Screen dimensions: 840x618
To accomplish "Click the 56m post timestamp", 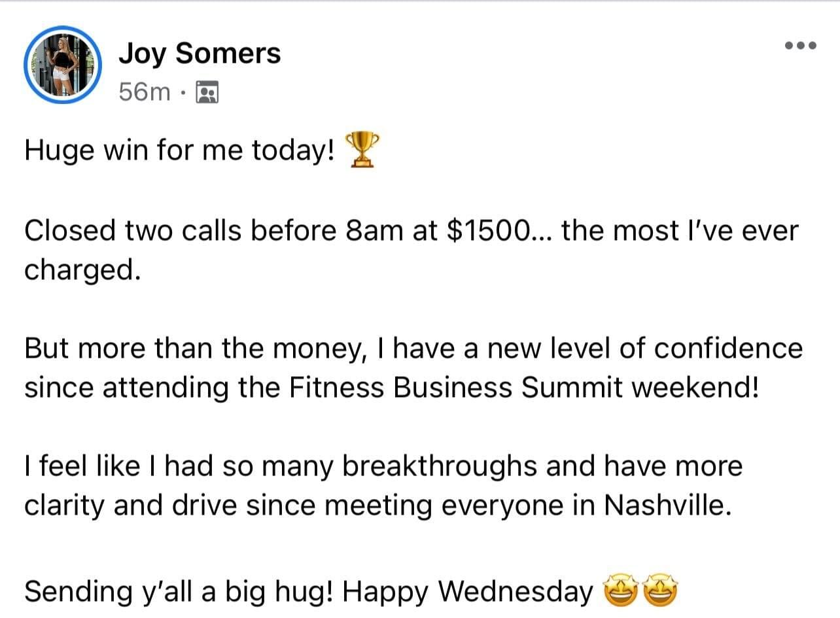I will coord(145,93).
